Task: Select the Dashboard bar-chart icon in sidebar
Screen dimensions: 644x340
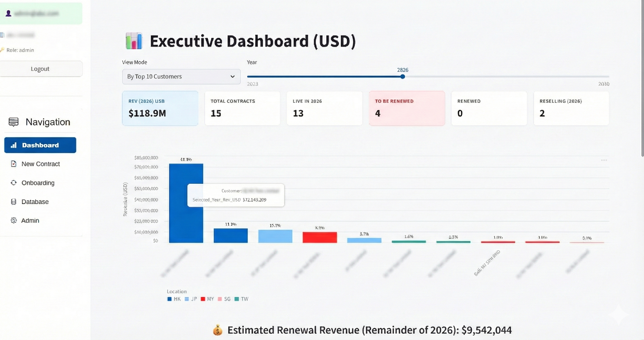Action: [13, 145]
